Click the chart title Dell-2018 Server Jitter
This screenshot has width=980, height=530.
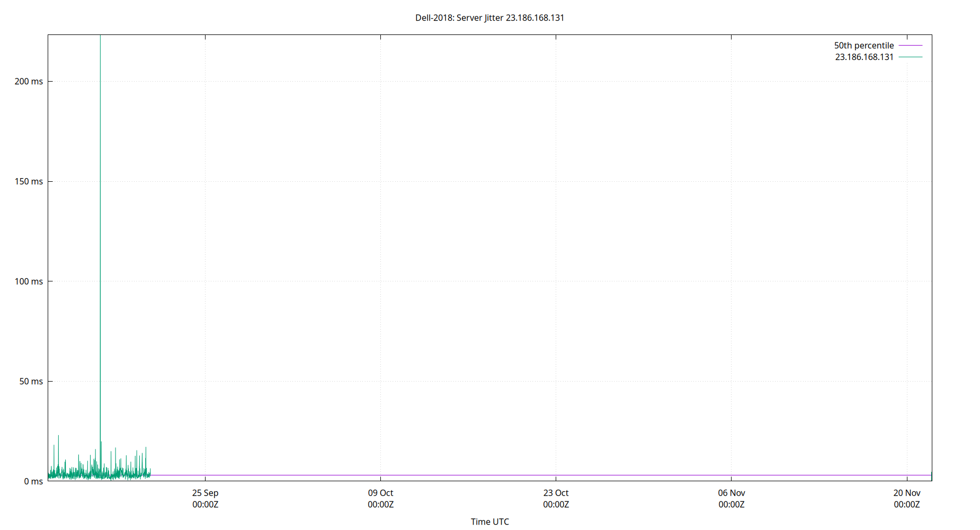coord(489,17)
